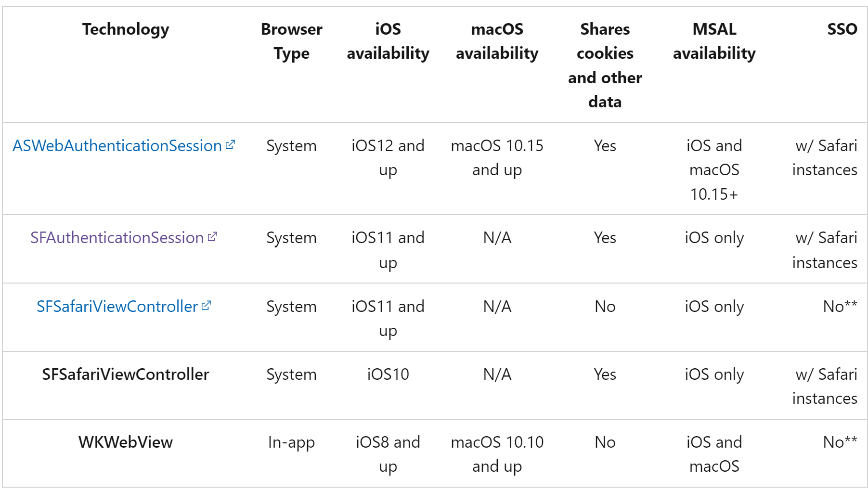Click external-link icon beside SFAuthenticationSession
The height and width of the screenshot is (491, 868).
[x=212, y=237]
